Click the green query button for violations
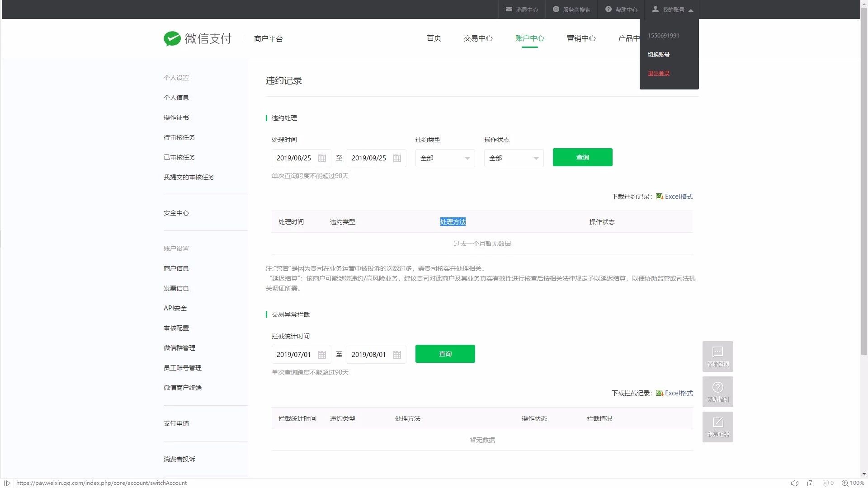 (582, 157)
